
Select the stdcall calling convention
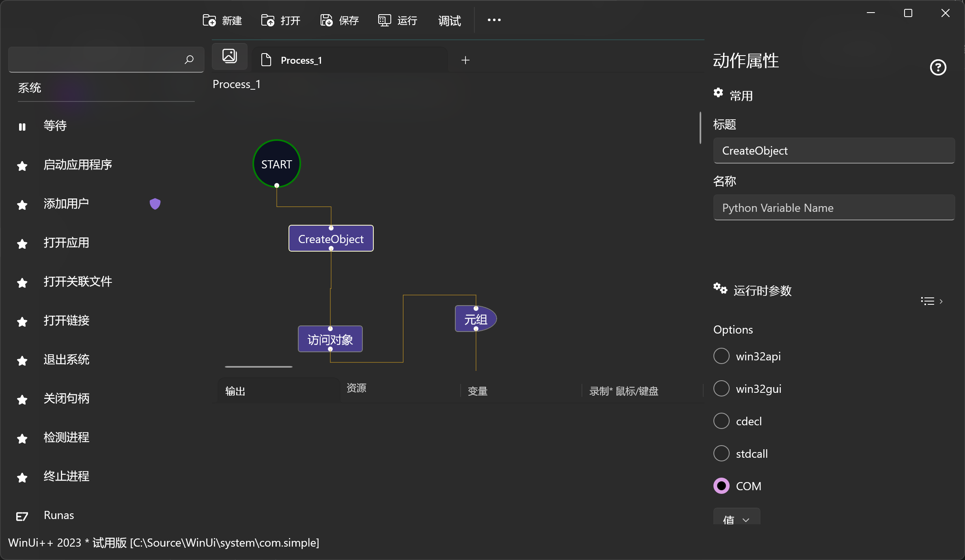pyautogui.click(x=721, y=453)
